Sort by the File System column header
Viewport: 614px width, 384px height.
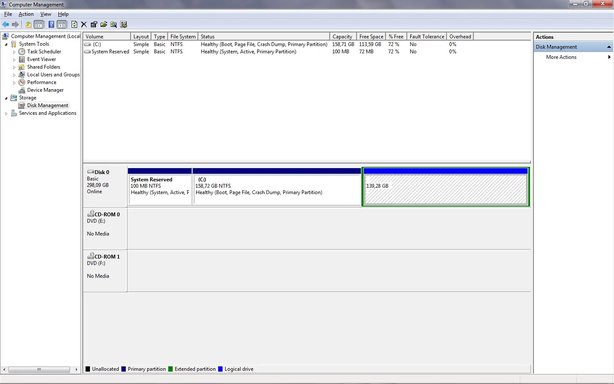click(182, 36)
